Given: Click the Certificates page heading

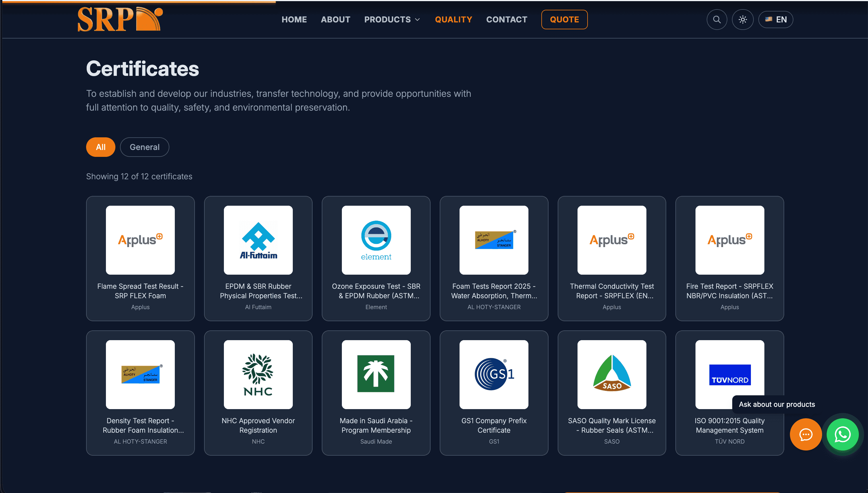Looking at the screenshot, I should [142, 69].
